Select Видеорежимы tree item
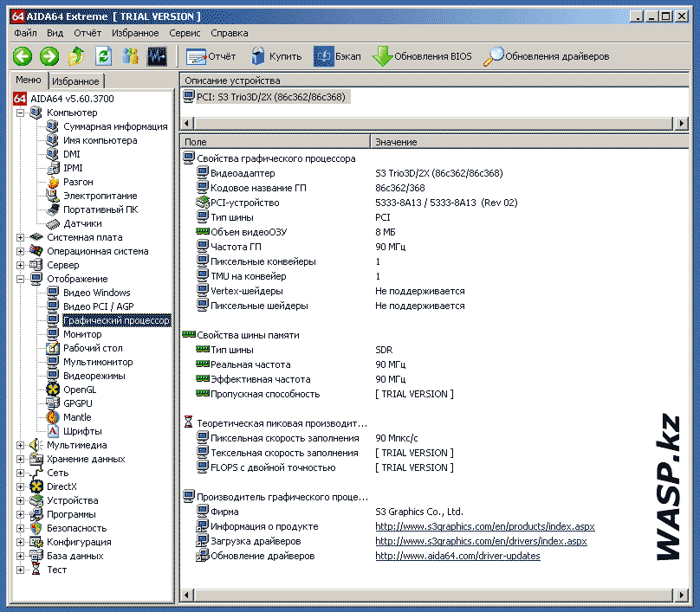This screenshot has width=700, height=612. coord(94,376)
